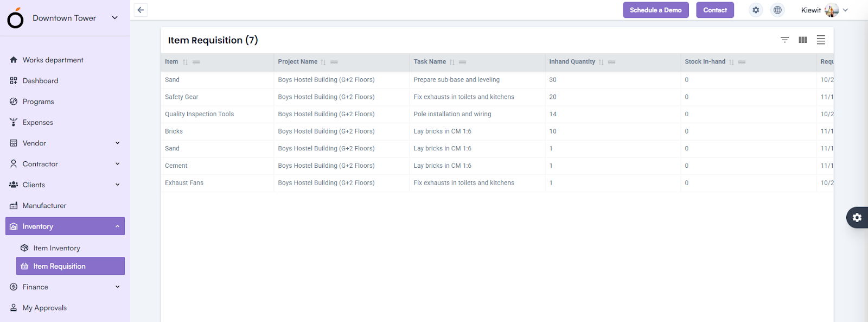The width and height of the screenshot is (868, 322).
Task: Sort by Inhand Quantity column
Action: pos(601,62)
